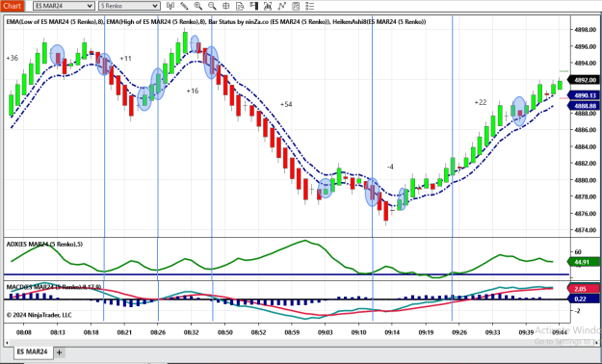Screen dimensions: 602x364
Task: Click the +54 trade annotation
Action: [286, 104]
